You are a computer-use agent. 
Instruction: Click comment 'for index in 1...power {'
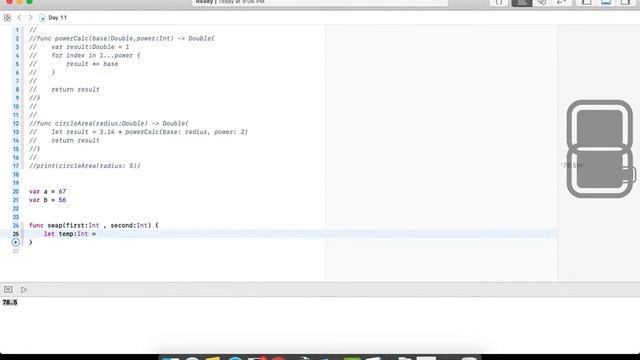[x=96, y=56]
